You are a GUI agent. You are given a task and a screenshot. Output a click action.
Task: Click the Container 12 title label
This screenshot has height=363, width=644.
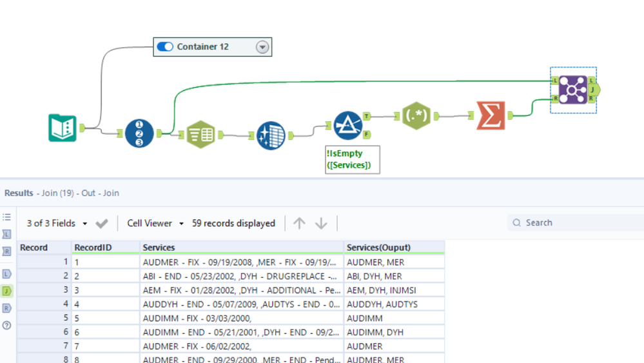click(202, 47)
